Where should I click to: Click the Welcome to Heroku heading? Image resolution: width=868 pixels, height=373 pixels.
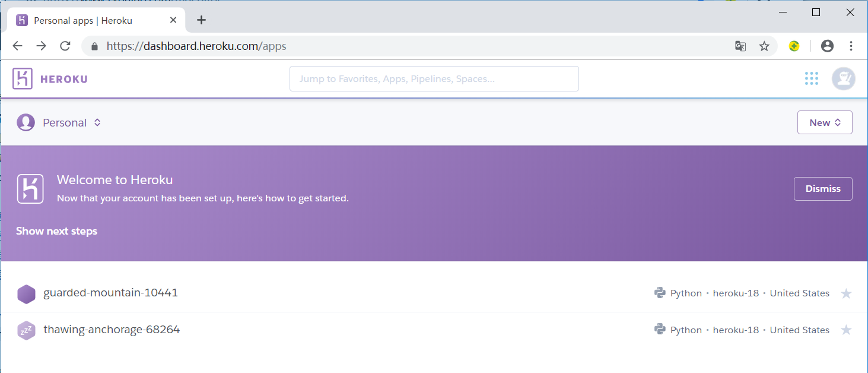coord(115,180)
